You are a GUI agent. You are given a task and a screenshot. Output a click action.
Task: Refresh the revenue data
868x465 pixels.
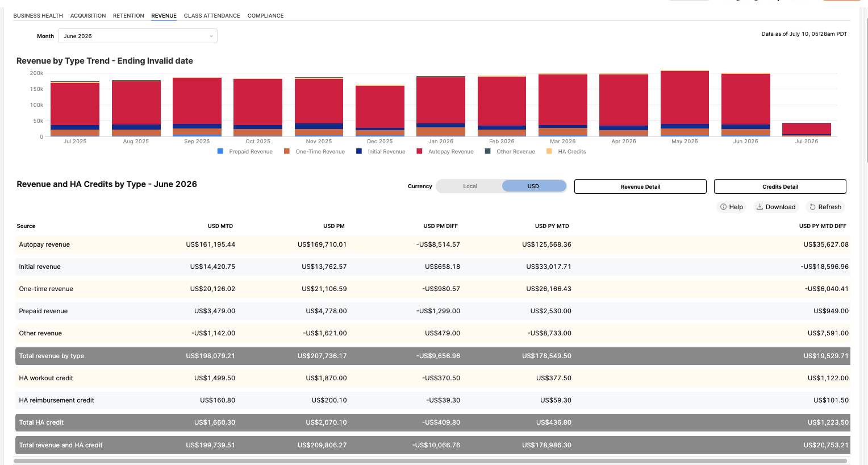pyautogui.click(x=825, y=207)
